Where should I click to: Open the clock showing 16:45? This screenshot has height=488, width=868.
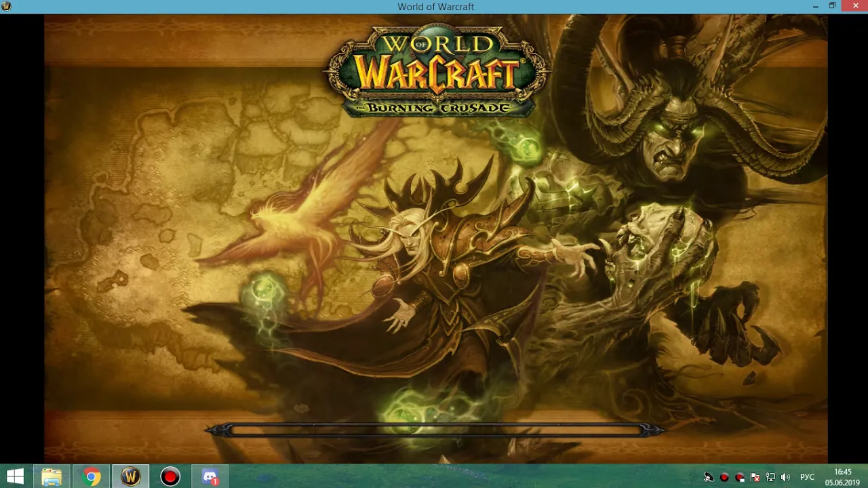coord(842,477)
